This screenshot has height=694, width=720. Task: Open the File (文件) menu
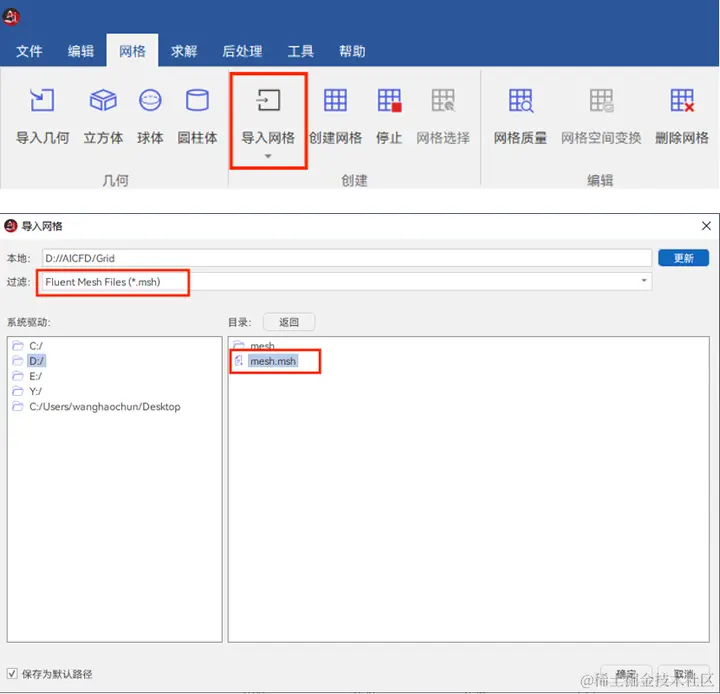pos(29,51)
